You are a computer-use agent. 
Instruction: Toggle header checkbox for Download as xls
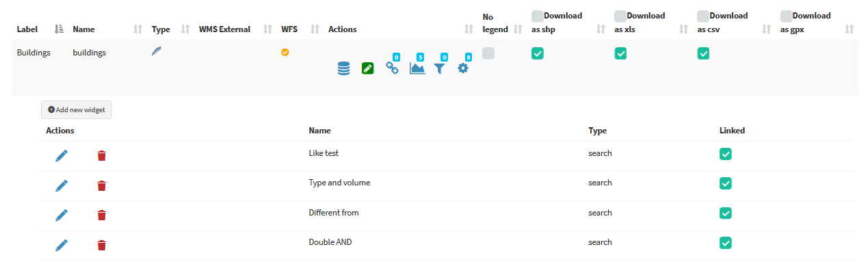pyautogui.click(x=620, y=16)
